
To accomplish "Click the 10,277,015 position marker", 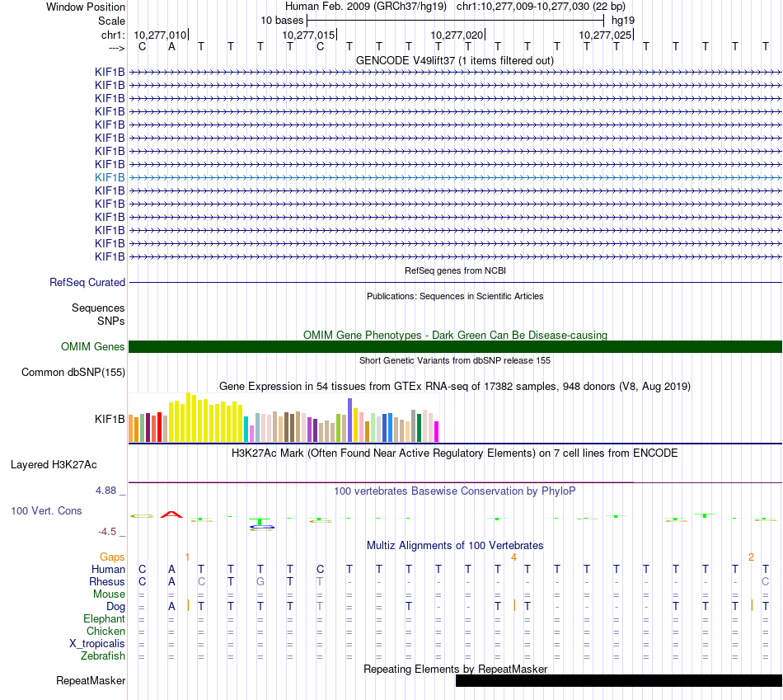I will (x=308, y=35).
